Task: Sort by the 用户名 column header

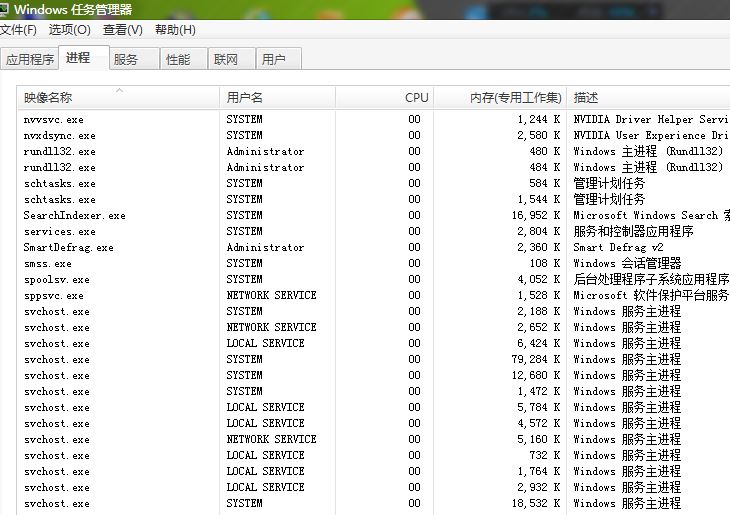Action: tap(277, 98)
